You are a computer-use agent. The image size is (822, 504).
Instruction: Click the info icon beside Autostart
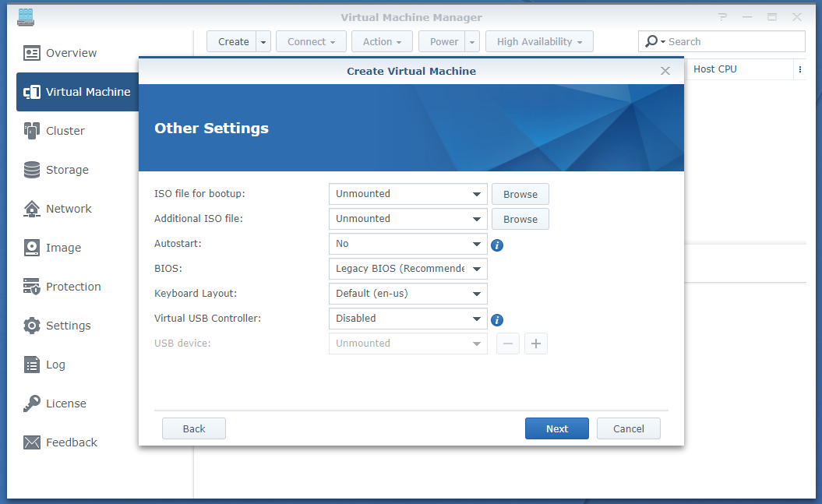coord(497,245)
